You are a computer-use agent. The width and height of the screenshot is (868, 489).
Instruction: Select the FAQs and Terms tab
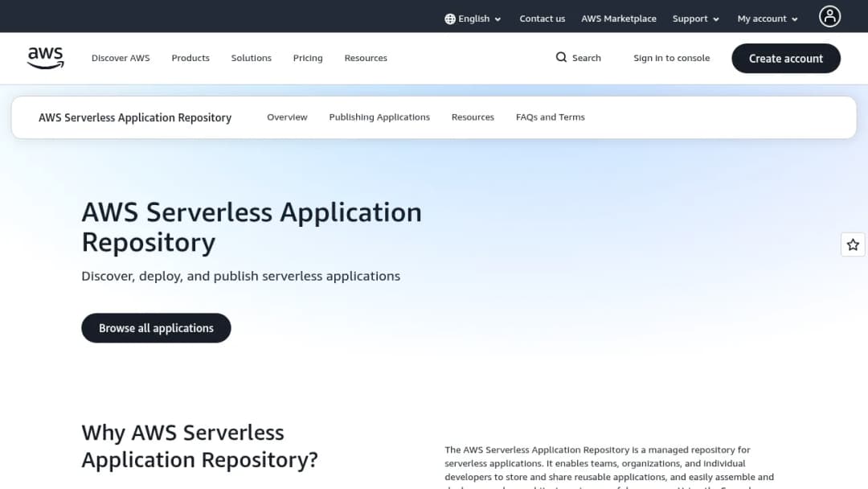click(x=551, y=117)
